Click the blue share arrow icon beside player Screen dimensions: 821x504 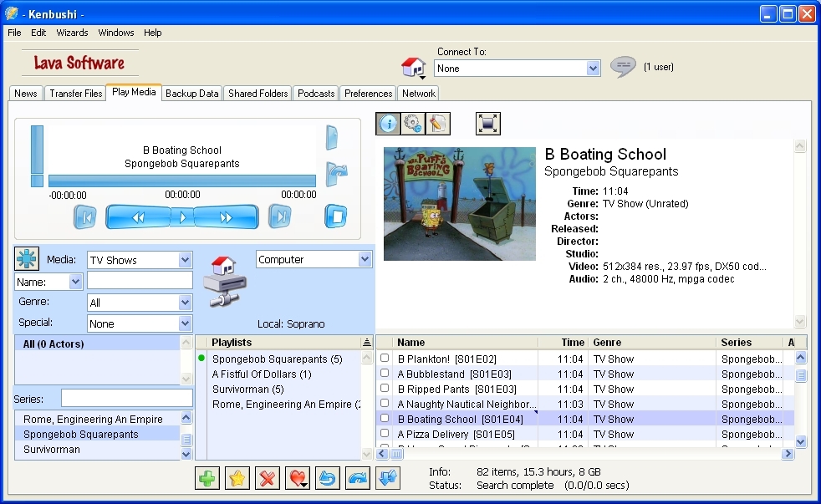click(x=336, y=174)
